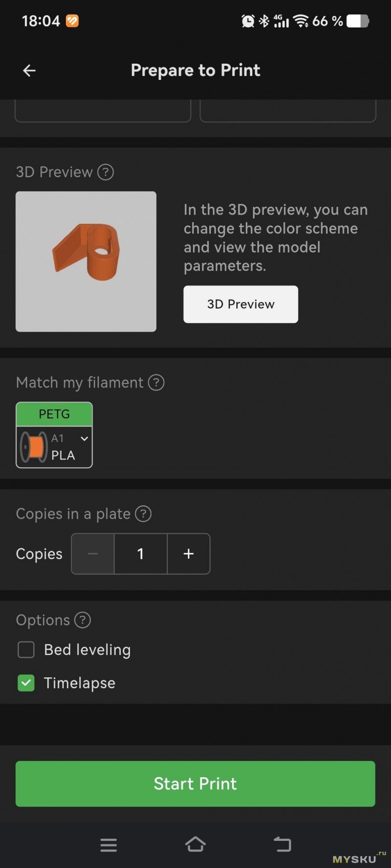Open help for Copies in a plate
This screenshot has height=868, width=391.
coord(143,514)
